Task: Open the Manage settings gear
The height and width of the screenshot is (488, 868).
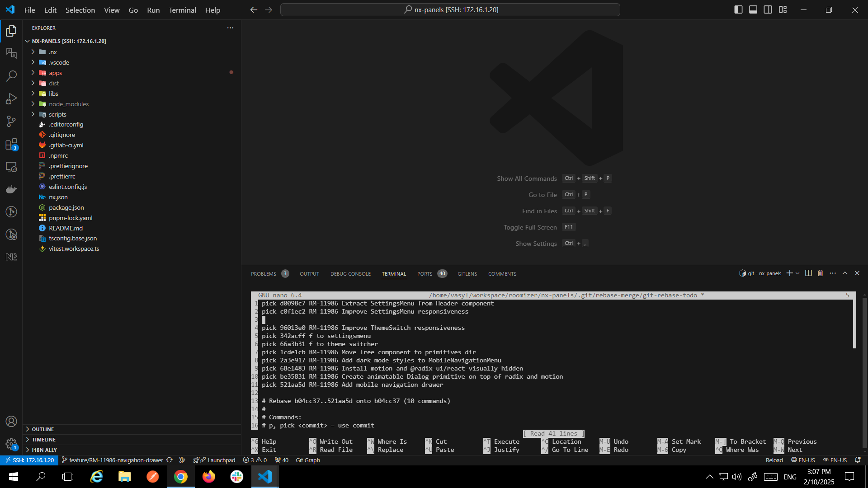Action: 11,444
